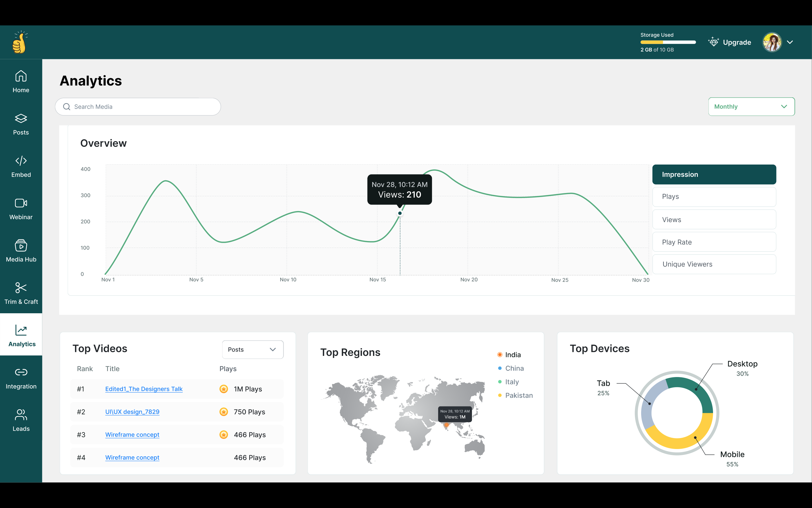The width and height of the screenshot is (812, 508).
Task: Click the India legend color dot
Action: coord(500,355)
